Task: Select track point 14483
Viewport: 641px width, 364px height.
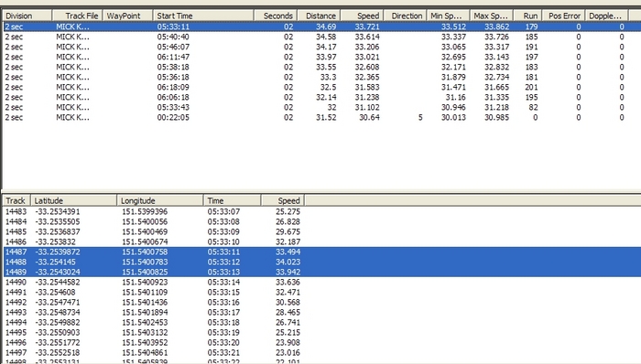Action: click(x=322, y=211)
